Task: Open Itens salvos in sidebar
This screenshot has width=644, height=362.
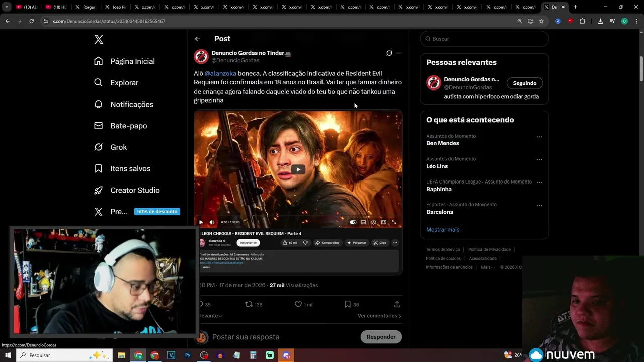Action: [x=122, y=168]
